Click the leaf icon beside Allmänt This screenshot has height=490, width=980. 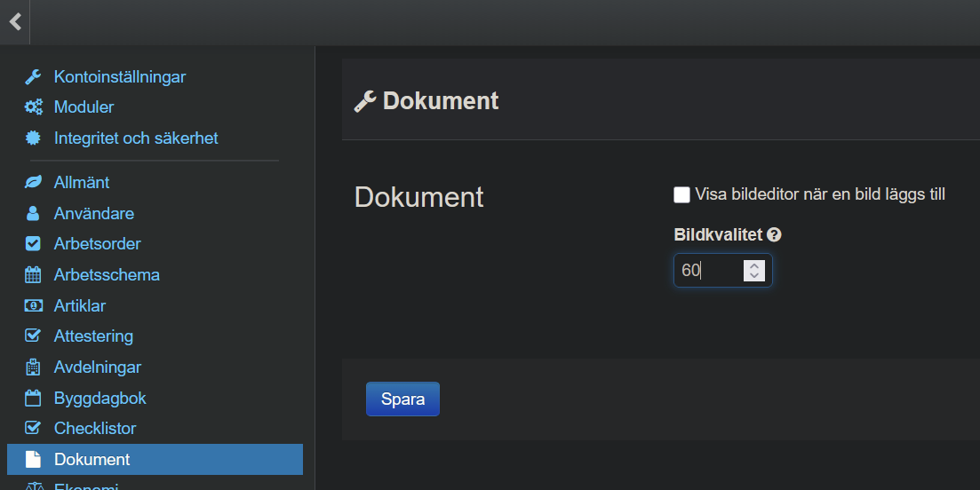pos(33,183)
